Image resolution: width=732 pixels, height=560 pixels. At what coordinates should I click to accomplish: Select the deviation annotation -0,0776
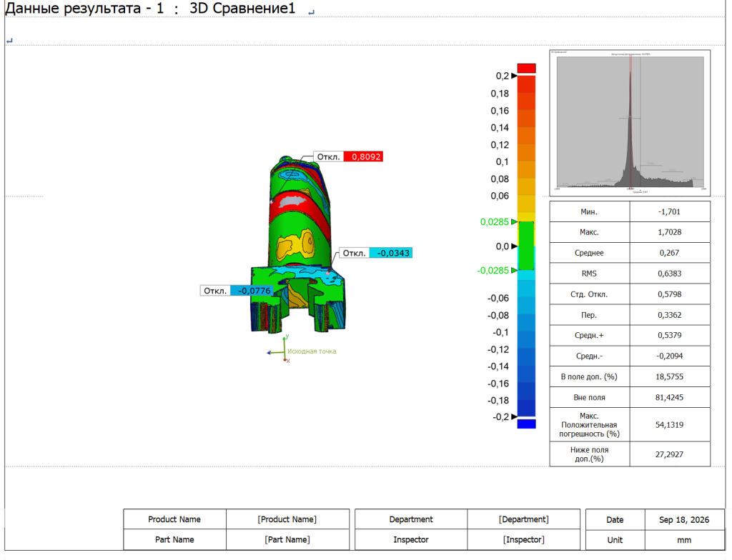click(236, 291)
